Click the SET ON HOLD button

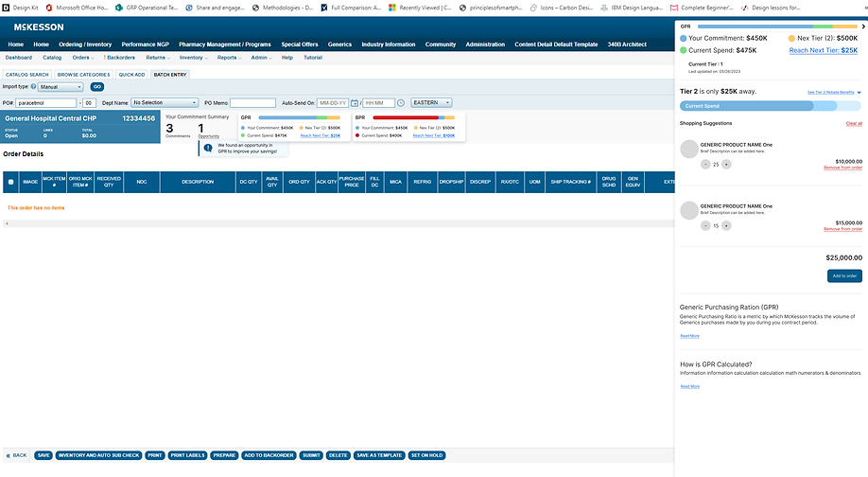pyautogui.click(x=426, y=455)
